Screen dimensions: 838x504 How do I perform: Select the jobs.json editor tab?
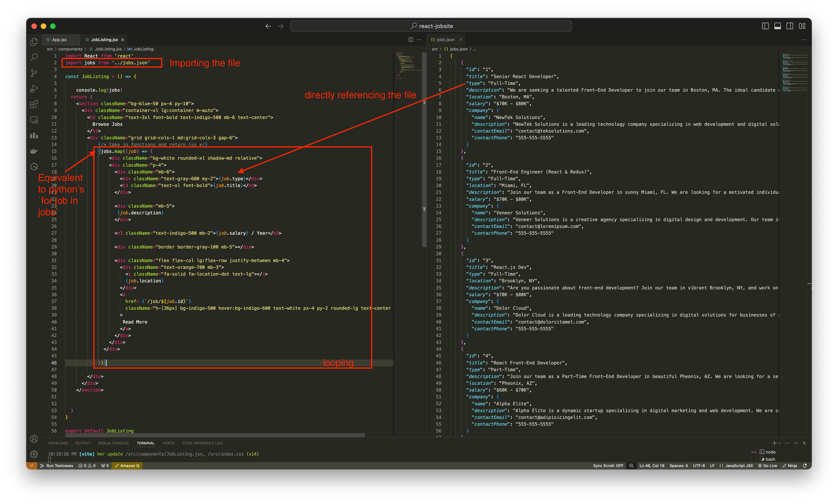click(445, 40)
